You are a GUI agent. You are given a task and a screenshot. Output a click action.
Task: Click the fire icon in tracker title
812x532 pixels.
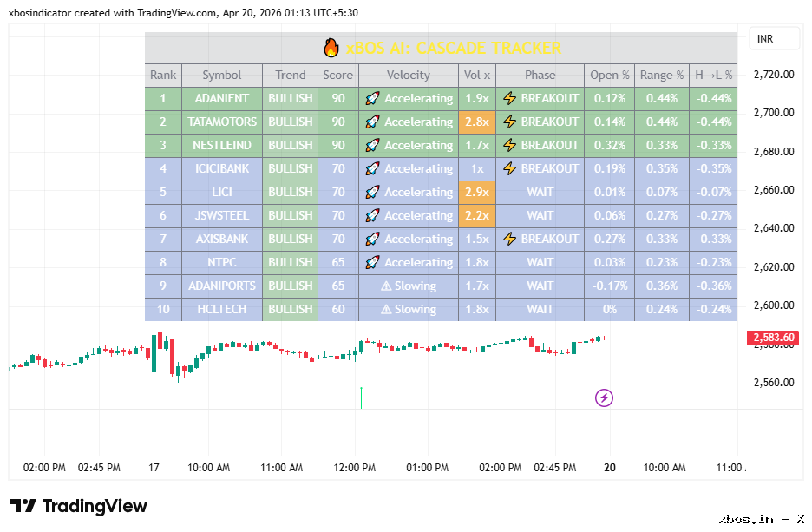[x=331, y=48]
